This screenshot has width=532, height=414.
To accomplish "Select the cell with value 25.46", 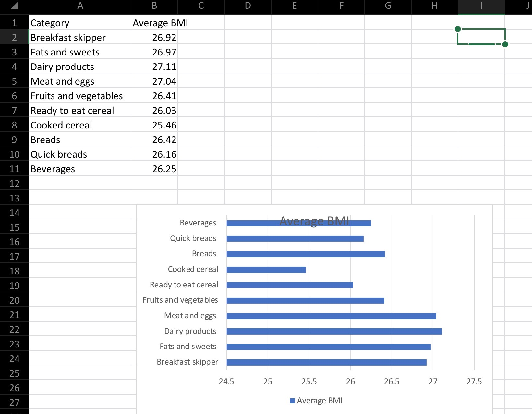I will [x=154, y=125].
